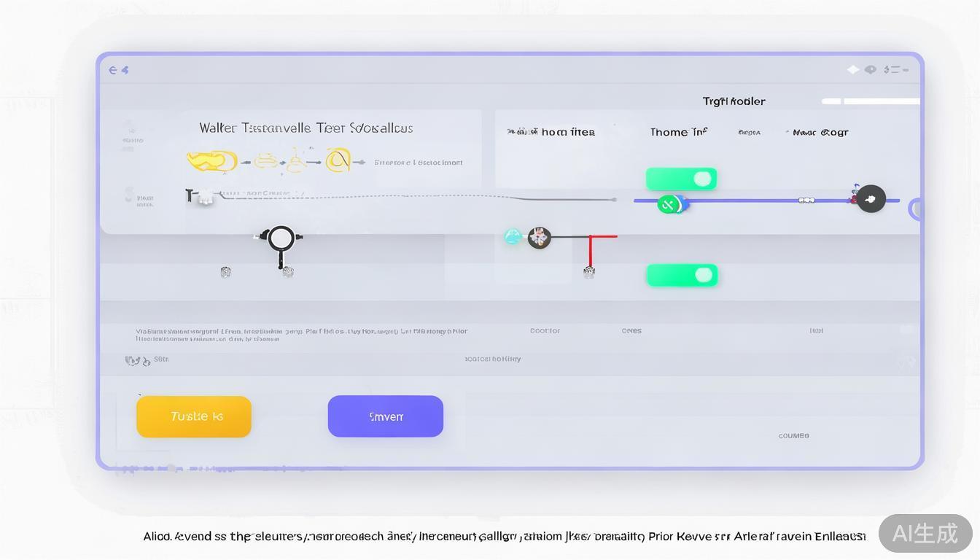This screenshot has width=980, height=560.
Task: Open the list menu icon at top right
Action: (896, 70)
